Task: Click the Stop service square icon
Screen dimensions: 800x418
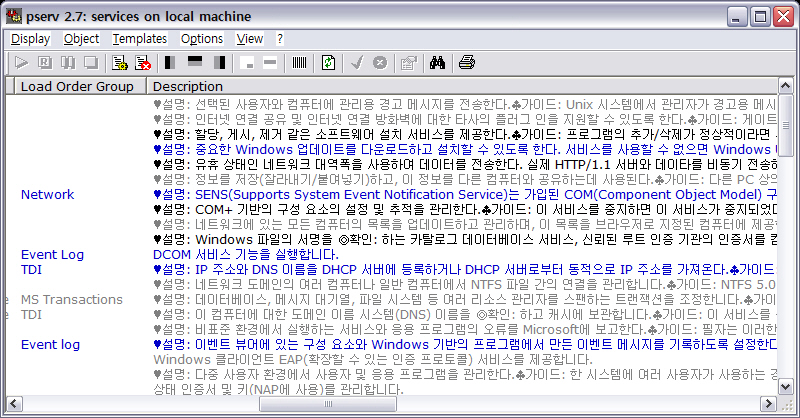Action: (91, 63)
